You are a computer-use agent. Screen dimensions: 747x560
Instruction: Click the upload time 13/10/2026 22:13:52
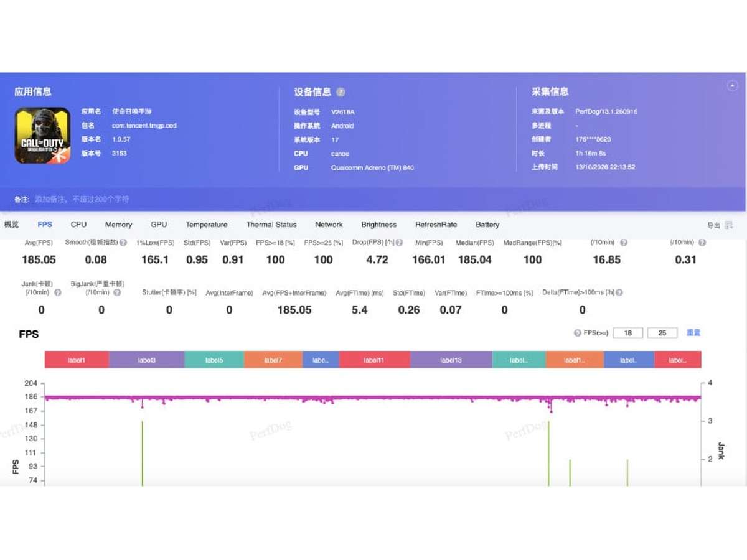[605, 167]
